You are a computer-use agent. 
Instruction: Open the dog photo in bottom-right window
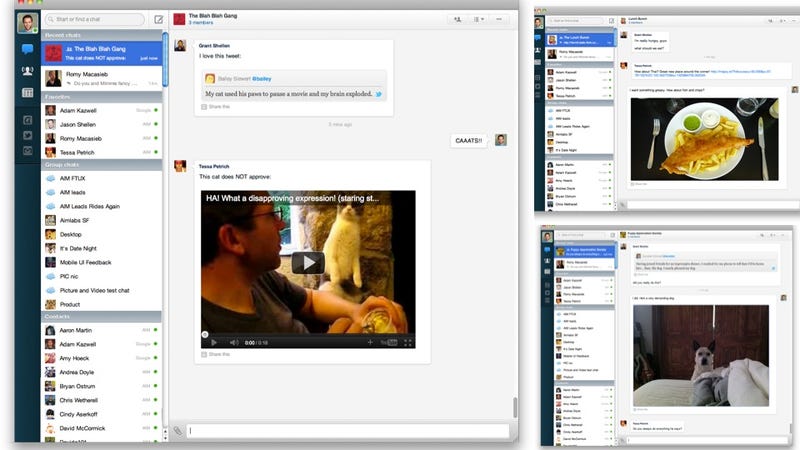pyautogui.click(x=701, y=356)
